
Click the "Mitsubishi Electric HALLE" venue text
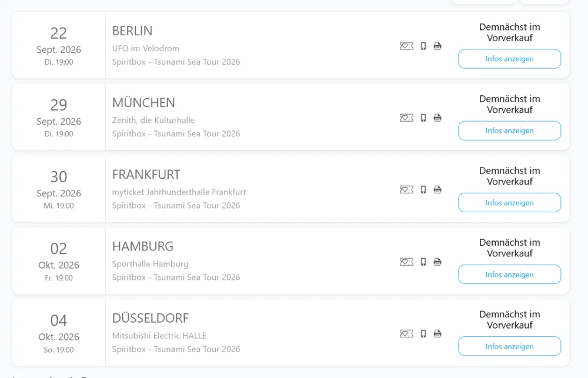(x=159, y=336)
